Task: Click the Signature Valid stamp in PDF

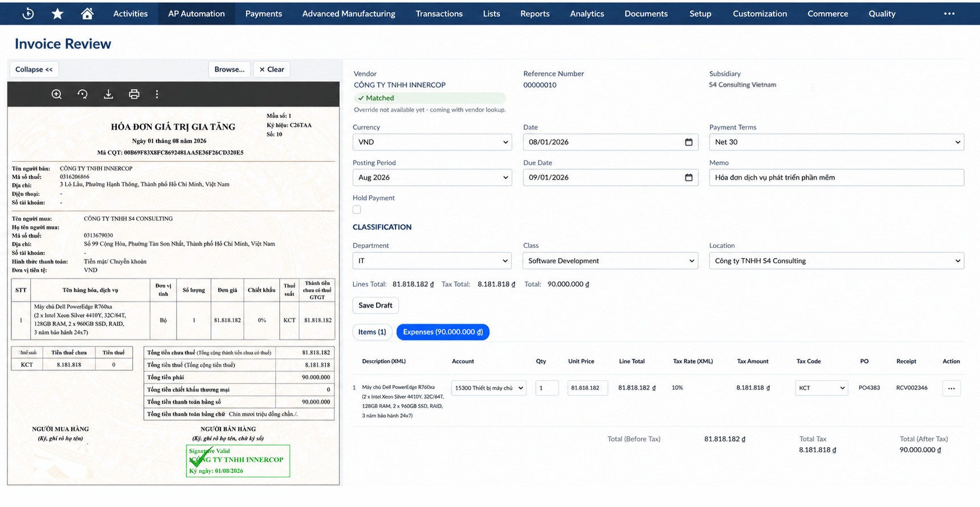Action: [x=238, y=461]
